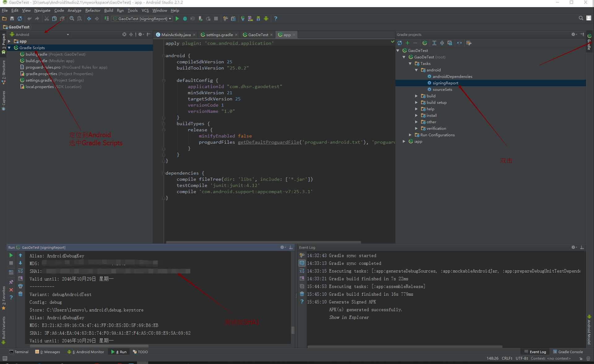This screenshot has height=364, width=594.
Task: Click Collapse All icon in Project panel
Action: 131,34
